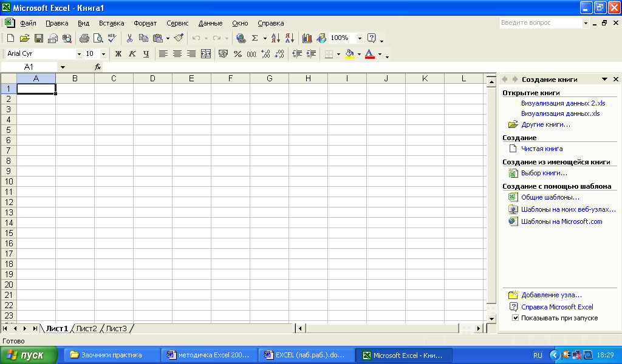The image size is (622, 364).
Task: Toggle italic К formatting
Action: coord(132,54)
